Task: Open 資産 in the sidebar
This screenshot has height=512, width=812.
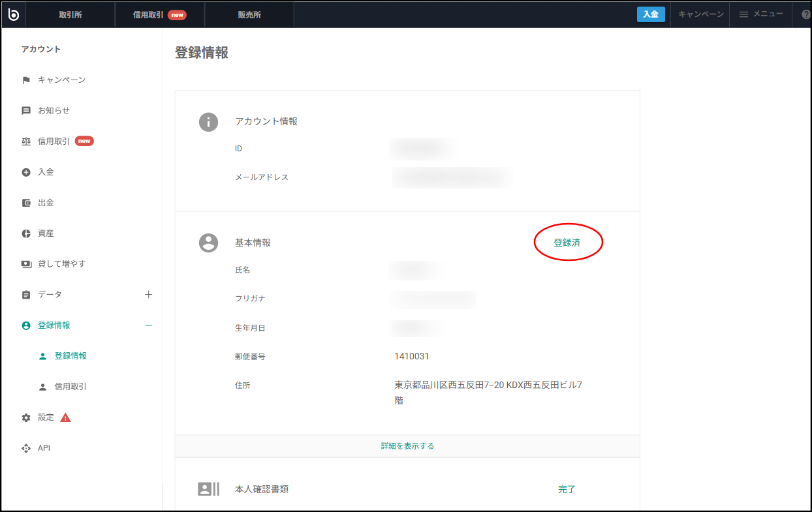Action: (46, 233)
